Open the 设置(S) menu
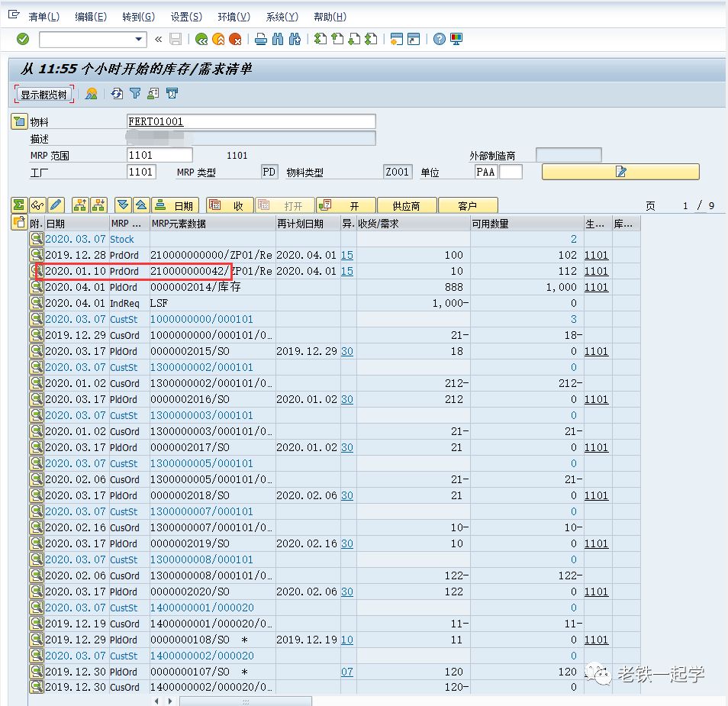The image size is (728, 706). pyautogui.click(x=186, y=18)
